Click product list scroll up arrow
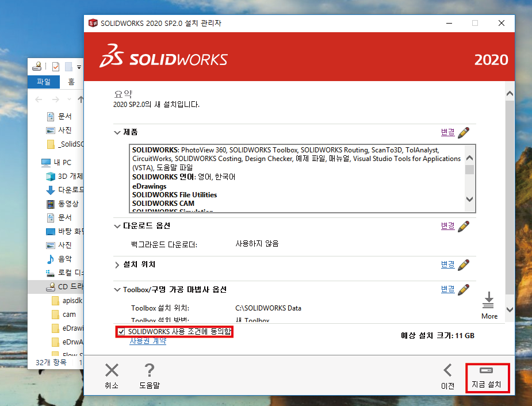 coord(469,158)
